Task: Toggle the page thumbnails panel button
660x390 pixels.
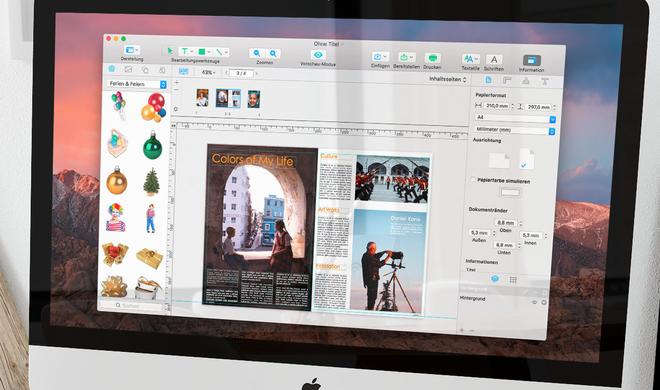Action: [184, 71]
